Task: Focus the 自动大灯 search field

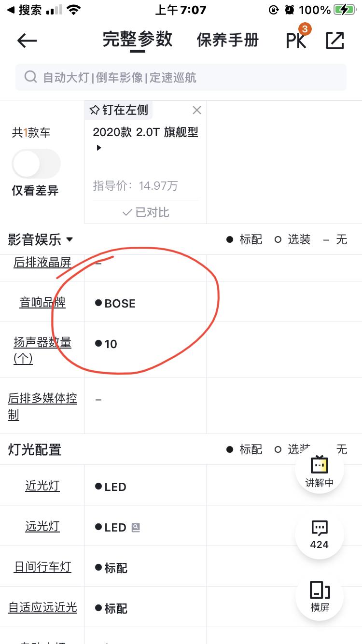Action: point(181,77)
